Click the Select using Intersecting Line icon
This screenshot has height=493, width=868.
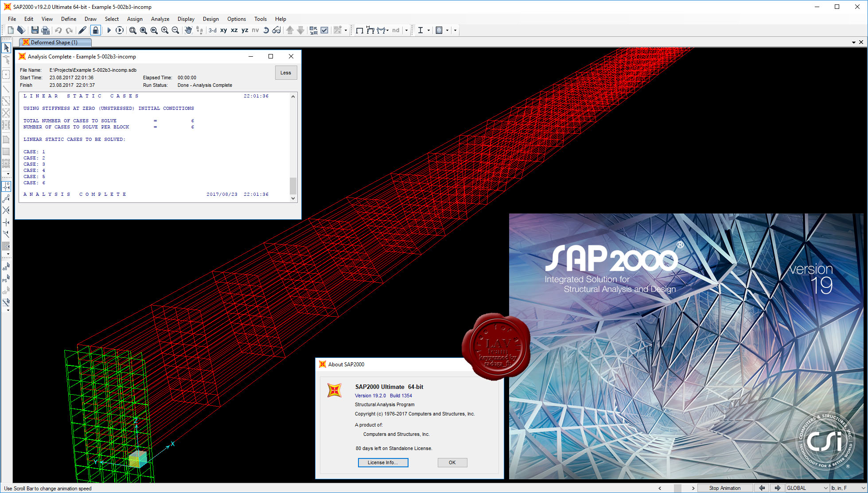tap(6, 303)
